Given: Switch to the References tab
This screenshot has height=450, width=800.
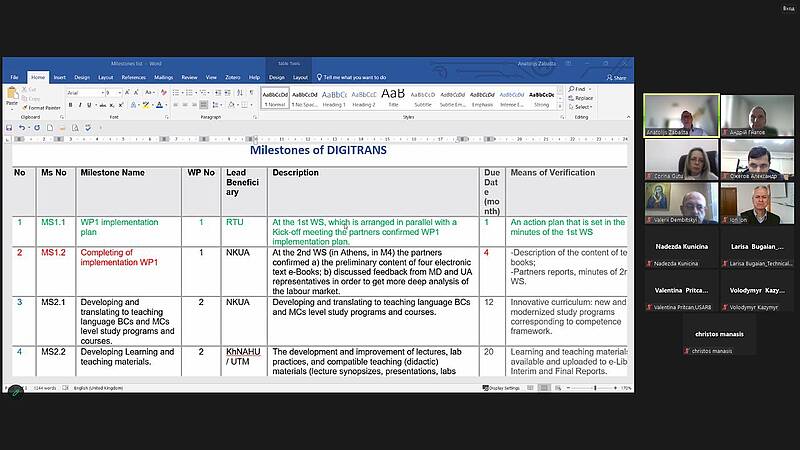Looking at the screenshot, I should (x=134, y=78).
